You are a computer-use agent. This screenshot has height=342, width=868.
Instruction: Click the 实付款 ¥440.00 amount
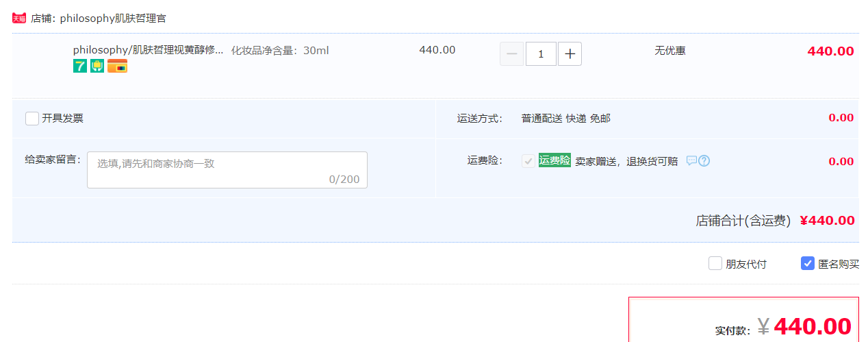pos(783,327)
